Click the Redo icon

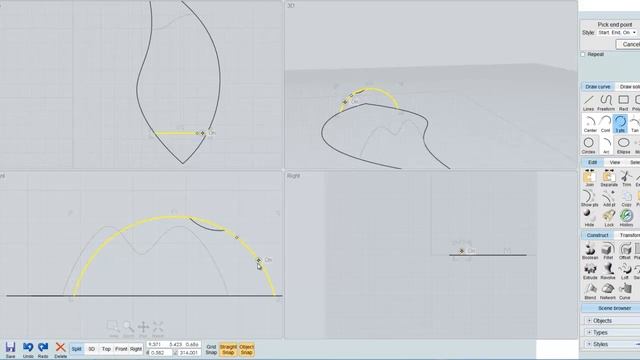click(x=43, y=349)
